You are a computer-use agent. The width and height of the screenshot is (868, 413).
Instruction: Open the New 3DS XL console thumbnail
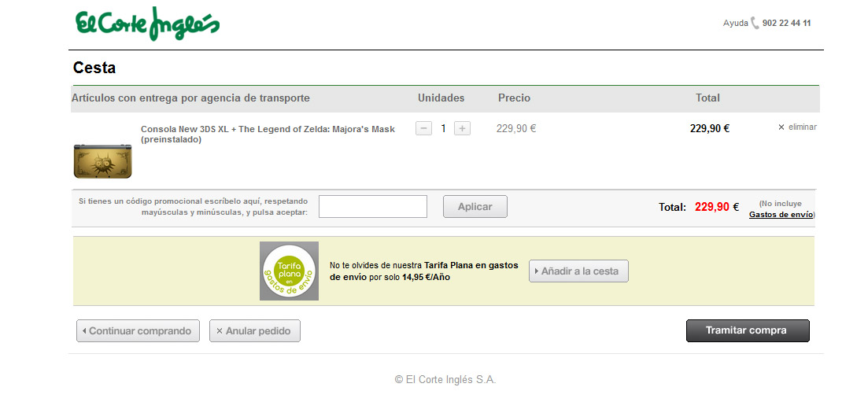click(x=103, y=161)
